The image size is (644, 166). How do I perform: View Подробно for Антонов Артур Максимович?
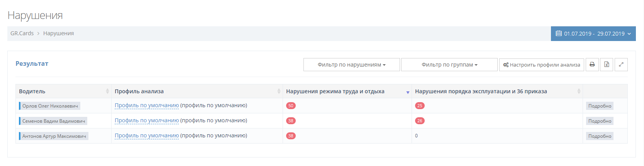tap(600, 136)
